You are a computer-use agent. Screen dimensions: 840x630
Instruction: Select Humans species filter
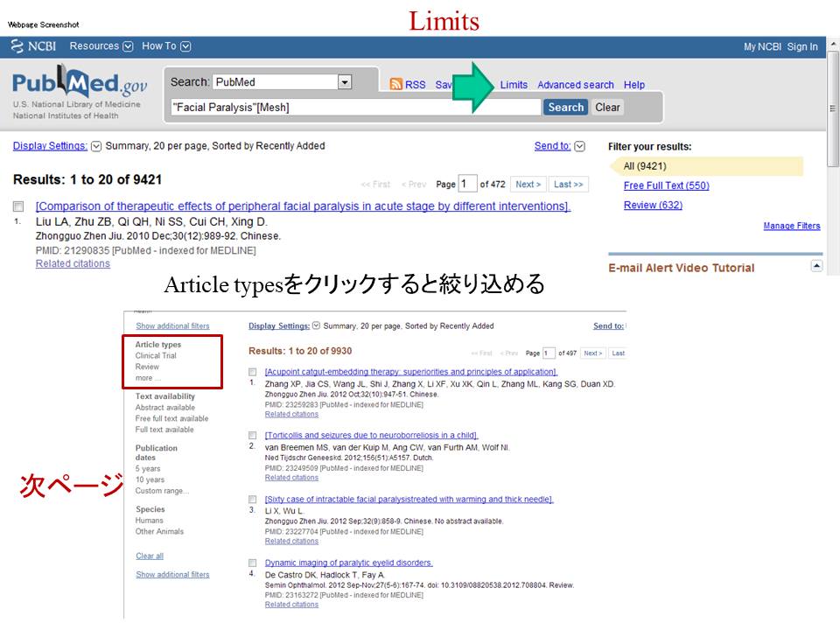pos(150,521)
